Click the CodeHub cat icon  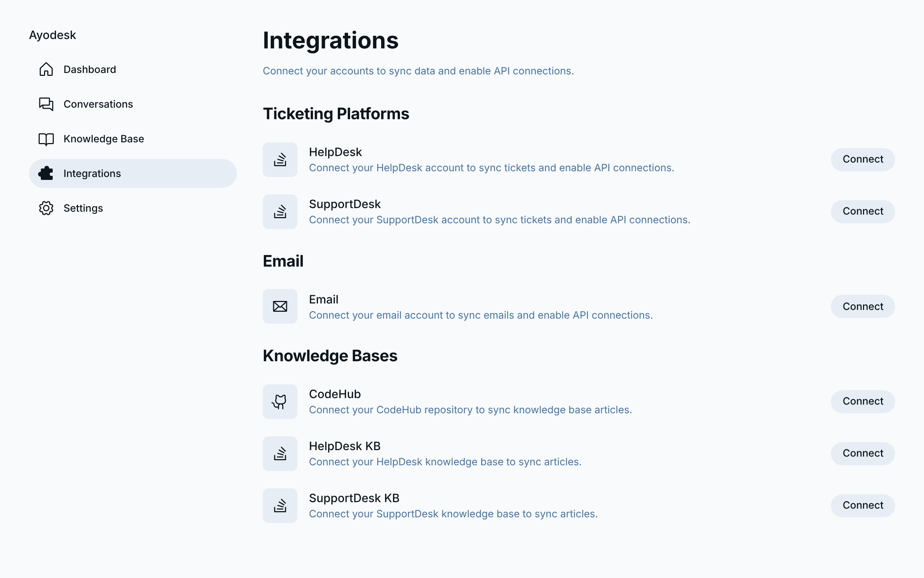(x=280, y=401)
